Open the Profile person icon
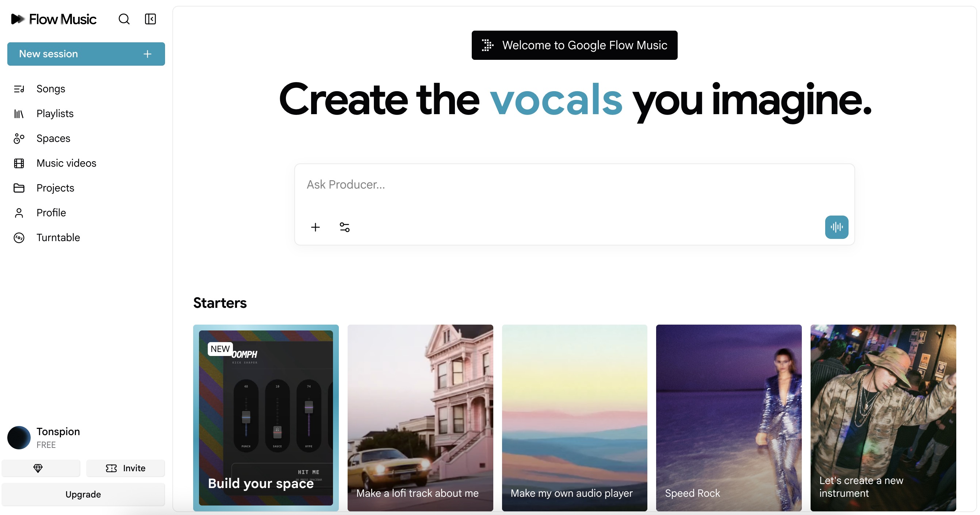 19,213
